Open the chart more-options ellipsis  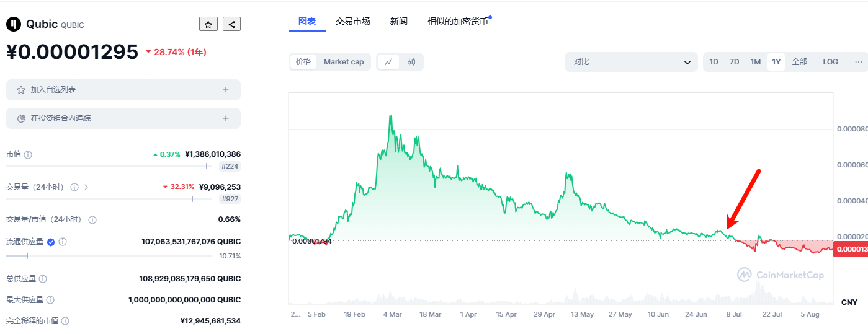859,62
